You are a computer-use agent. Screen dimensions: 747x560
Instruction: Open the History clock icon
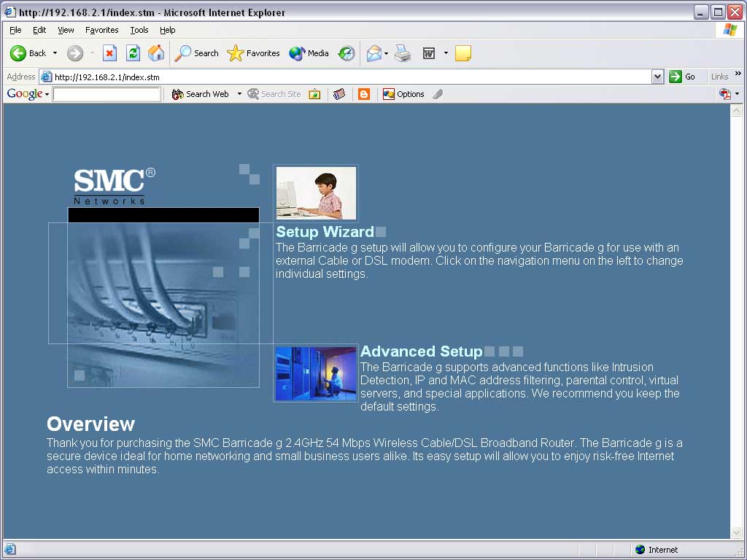tap(347, 53)
